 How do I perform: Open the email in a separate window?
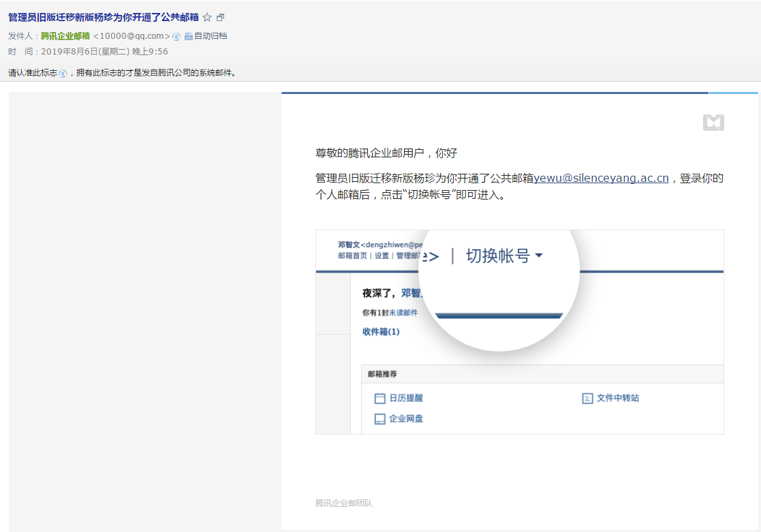tap(219, 18)
